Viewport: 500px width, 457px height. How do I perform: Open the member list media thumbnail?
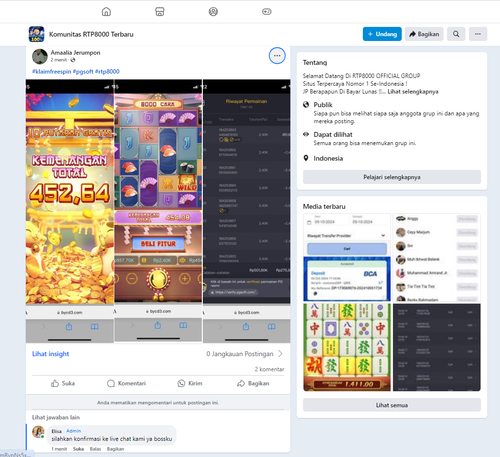[x=437, y=257]
